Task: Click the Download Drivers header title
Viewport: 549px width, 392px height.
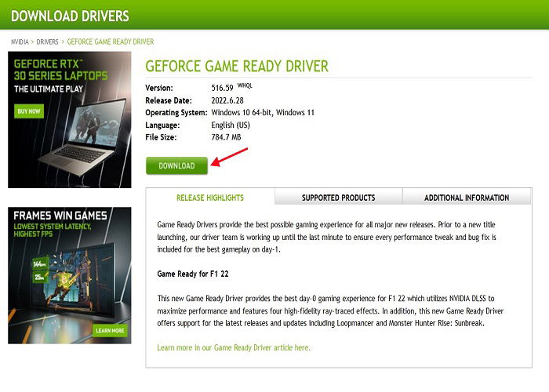Action: click(x=70, y=16)
